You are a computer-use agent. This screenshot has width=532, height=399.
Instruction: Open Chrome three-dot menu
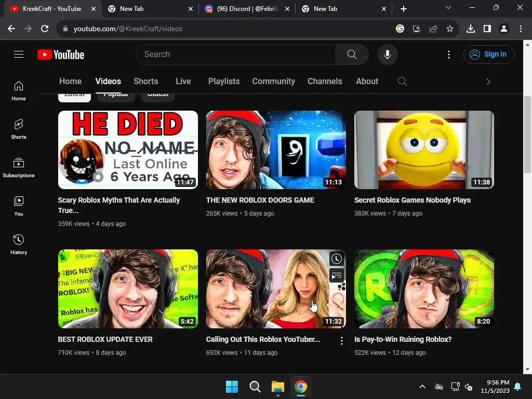click(521, 29)
